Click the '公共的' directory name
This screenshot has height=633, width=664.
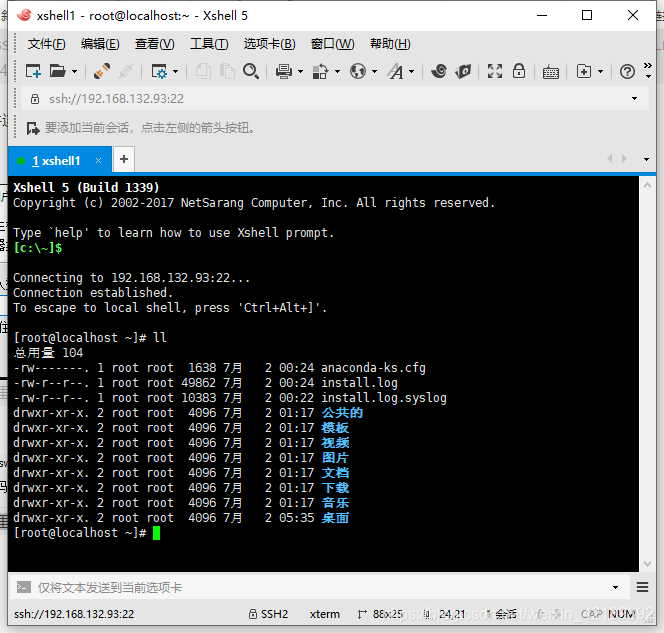[342, 413]
